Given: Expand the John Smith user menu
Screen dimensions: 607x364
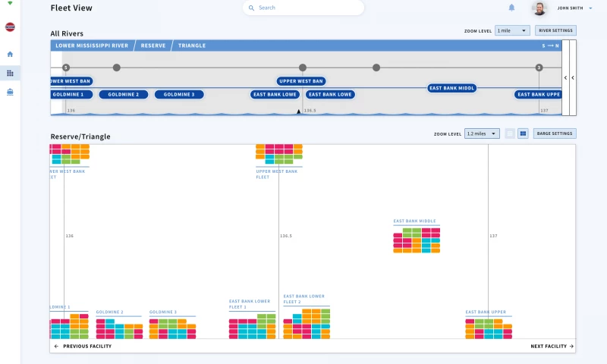Looking at the screenshot, I should click(x=590, y=8).
